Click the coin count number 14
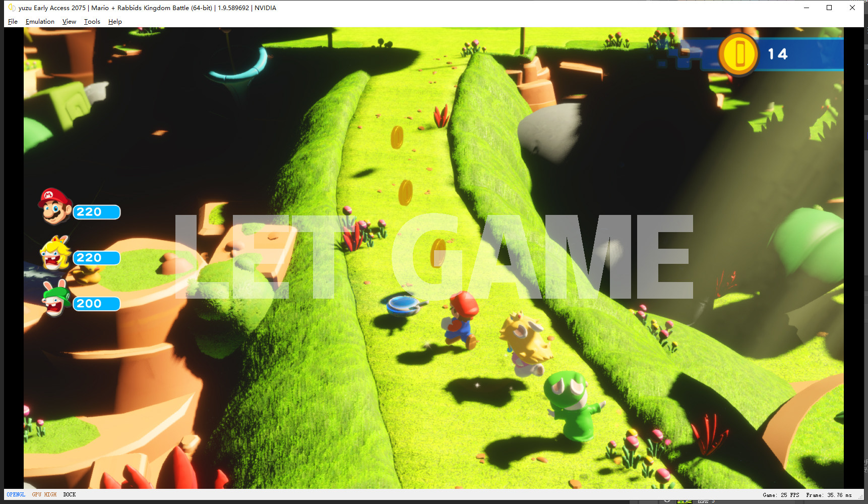Viewport: 868px width, 504px height. pos(777,54)
